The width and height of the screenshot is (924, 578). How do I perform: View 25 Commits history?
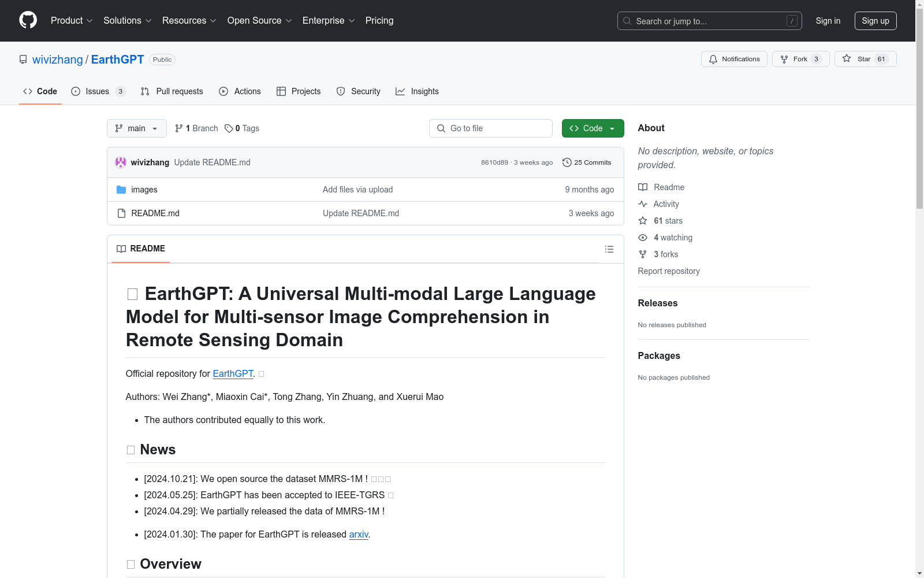587,162
